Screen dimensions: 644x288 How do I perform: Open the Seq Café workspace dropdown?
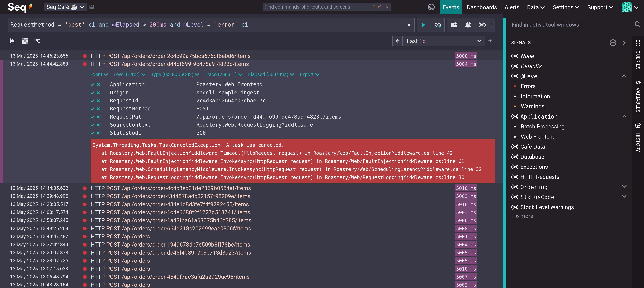pos(65,7)
